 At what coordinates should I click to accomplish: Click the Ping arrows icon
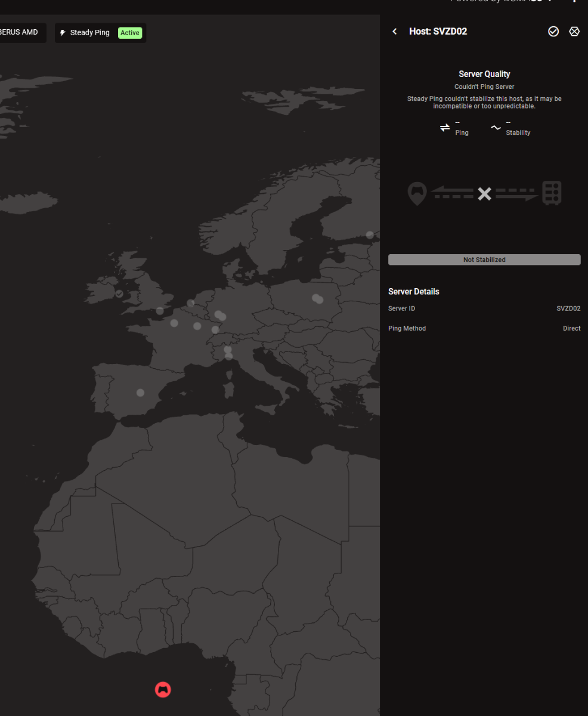click(x=445, y=128)
